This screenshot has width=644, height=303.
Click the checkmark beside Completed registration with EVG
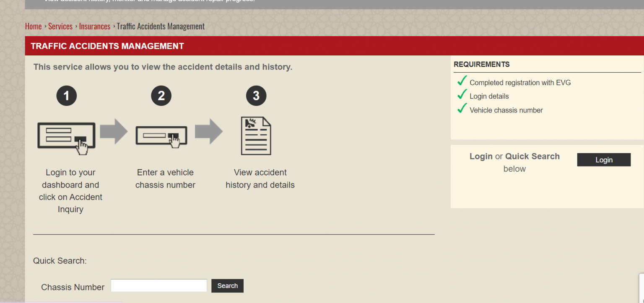(462, 81)
